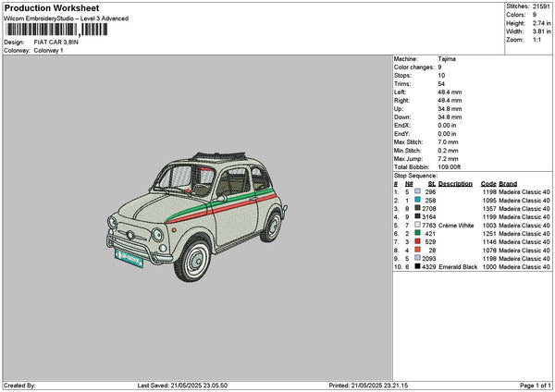Click the light blue swatch in stop 1
Image resolution: width=555 pixels, height=392 pixels.
point(418,190)
